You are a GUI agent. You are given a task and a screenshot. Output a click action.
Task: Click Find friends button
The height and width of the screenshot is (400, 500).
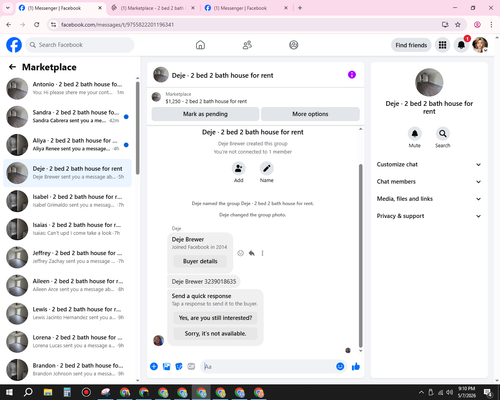tap(411, 45)
